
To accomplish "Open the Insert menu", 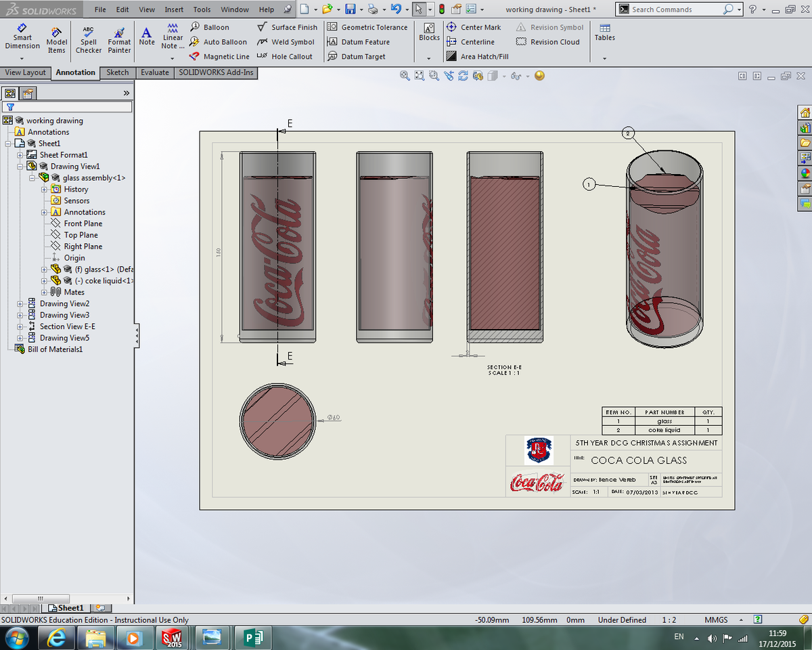I will (174, 9).
